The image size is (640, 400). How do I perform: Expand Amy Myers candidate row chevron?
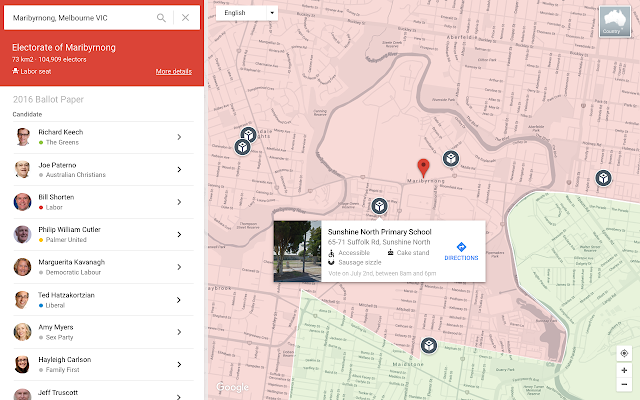pos(179,332)
